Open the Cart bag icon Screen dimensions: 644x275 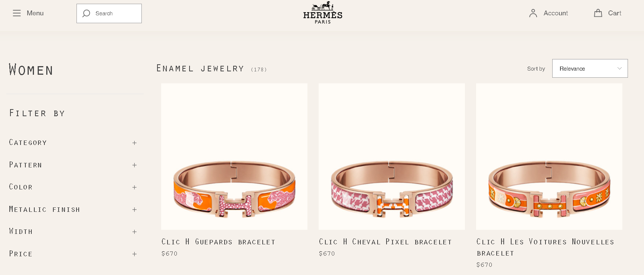598,13
